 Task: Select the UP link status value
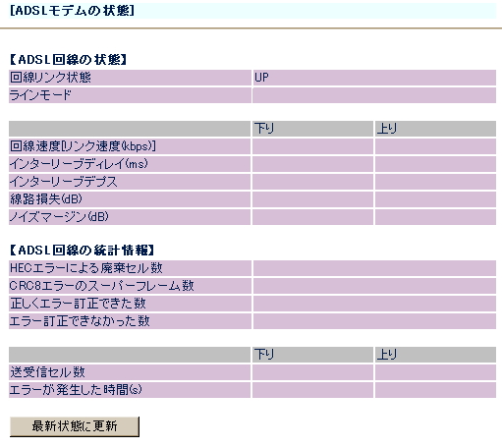coord(261,78)
